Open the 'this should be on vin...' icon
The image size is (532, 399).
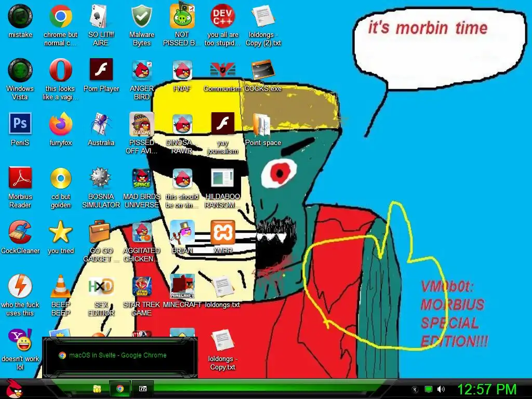(182, 179)
